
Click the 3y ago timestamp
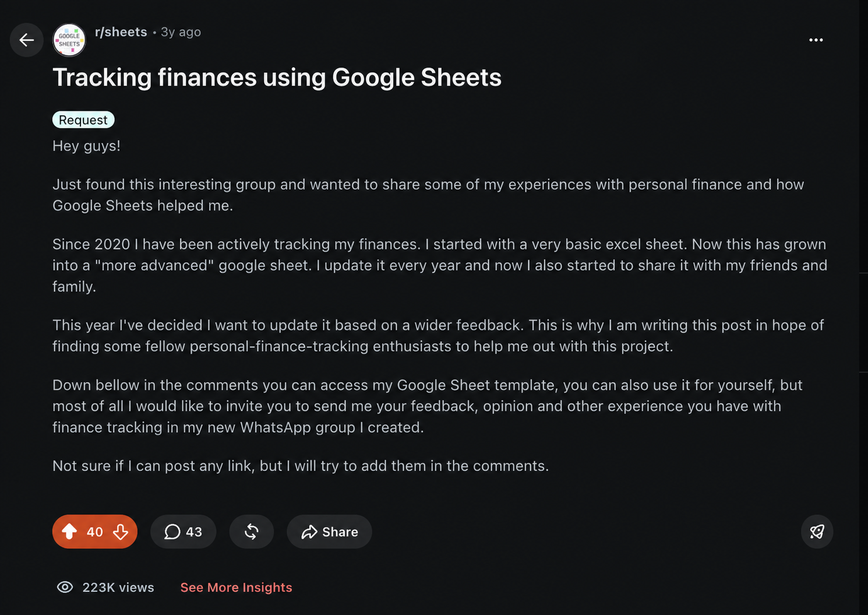(x=181, y=32)
